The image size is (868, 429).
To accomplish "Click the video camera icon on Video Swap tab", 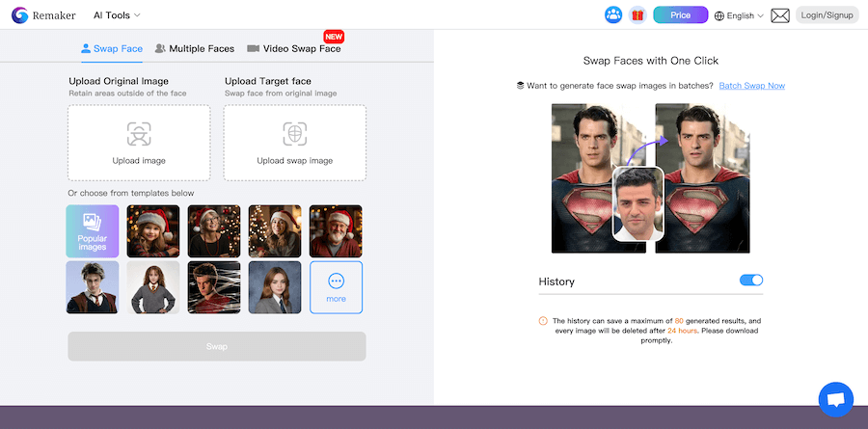I will [x=253, y=49].
